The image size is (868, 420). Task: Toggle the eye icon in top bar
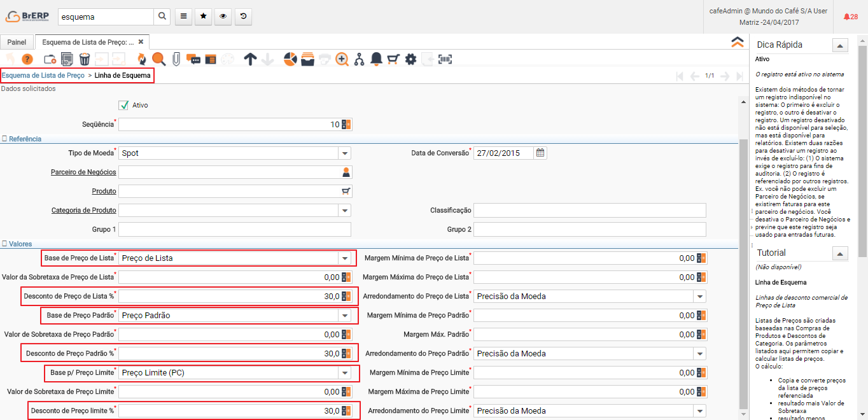(223, 17)
